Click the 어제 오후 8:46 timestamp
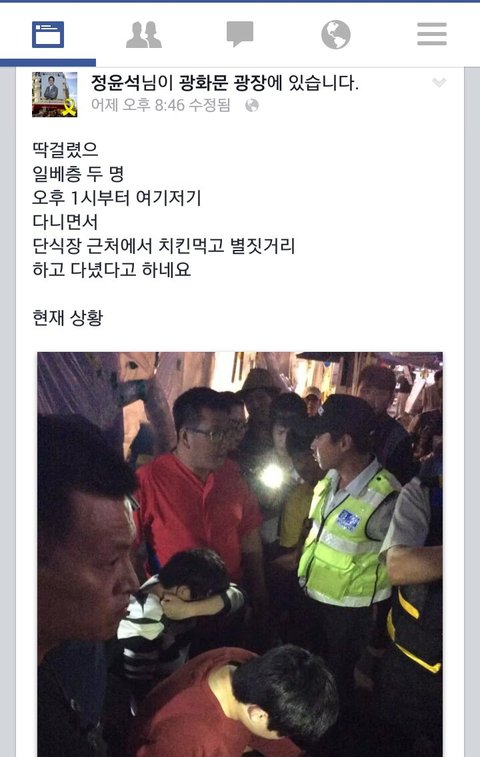Viewport: 480px width, 757px height. pos(138,105)
